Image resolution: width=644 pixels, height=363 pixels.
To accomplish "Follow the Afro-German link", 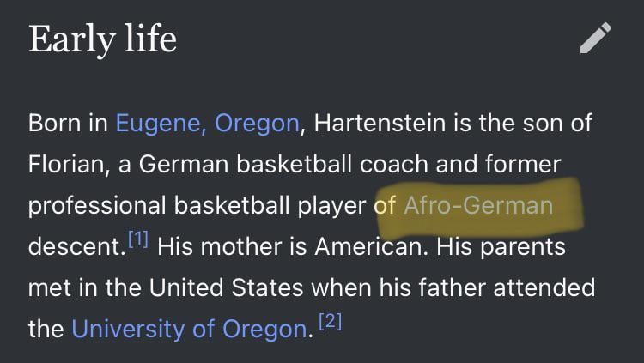I will point(478,206).
